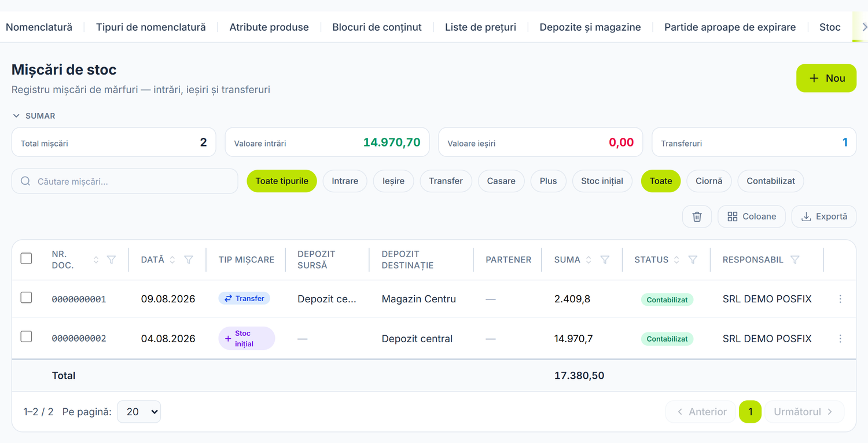Select all rows with header checkbox

point(26,258)
